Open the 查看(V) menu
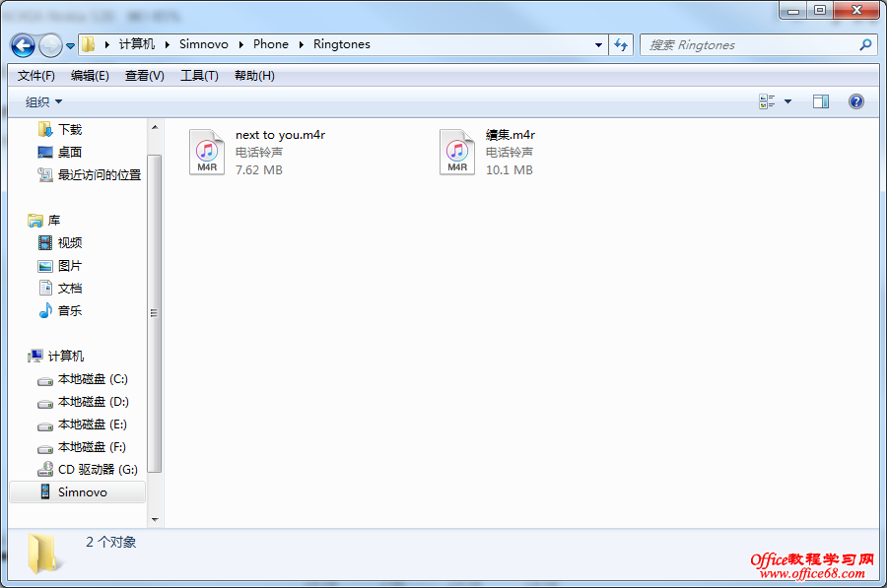The image size is (887, 588). 145,76
